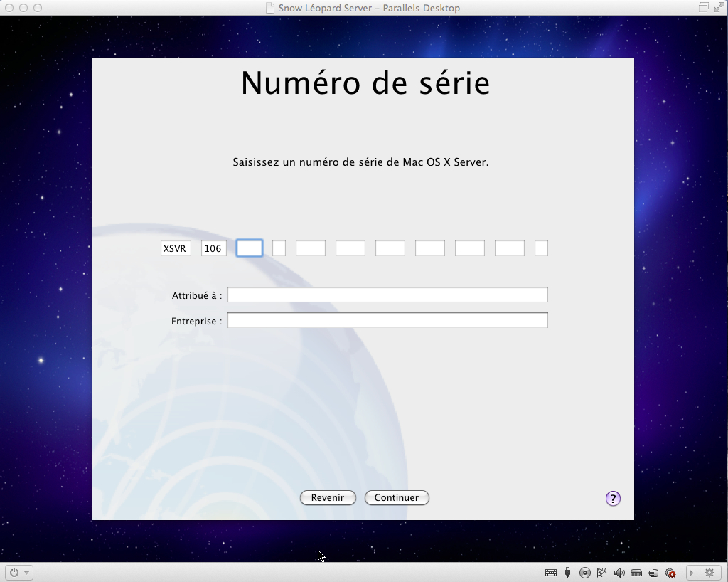Screen dimensions: 728x582
Task: Click the Coherence mode icon in title bar
Action: [x=704, y=7]
